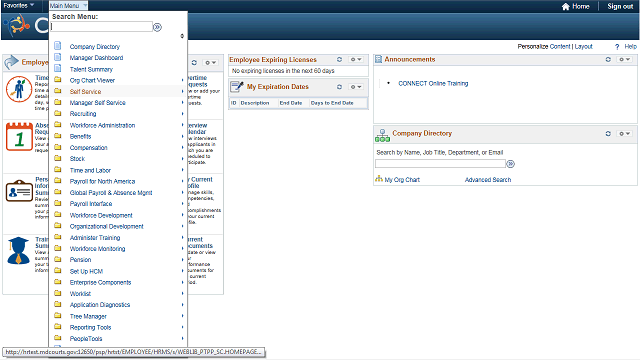Click the Days to End Date column header
The width and height of the screenshot is (640, 360).
[332, 103]
